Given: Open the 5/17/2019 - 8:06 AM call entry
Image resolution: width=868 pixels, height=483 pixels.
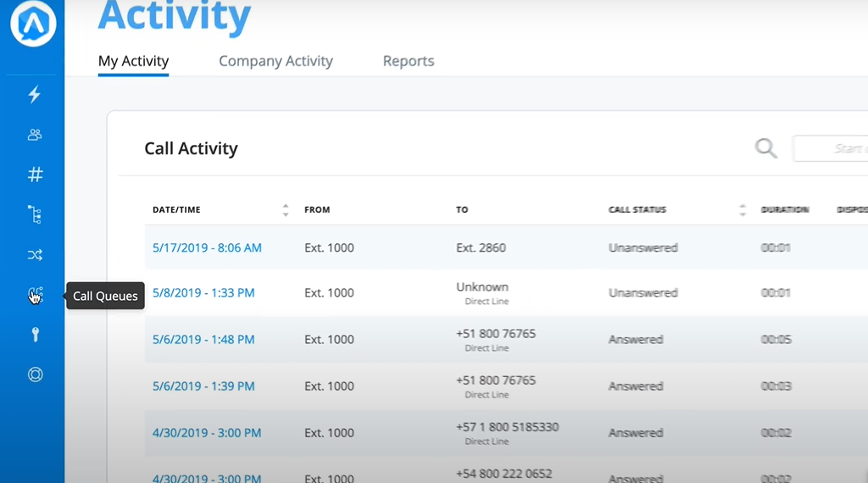Looking at the screenshot, I should point(207,248).
